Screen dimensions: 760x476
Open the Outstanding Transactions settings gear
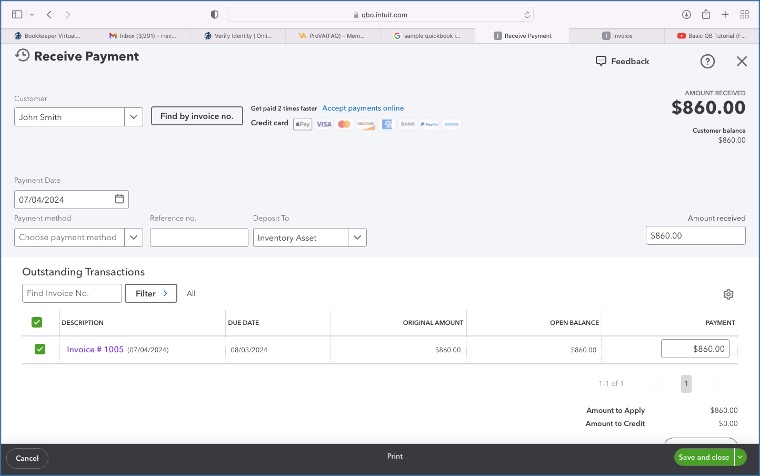pos(728,294)
